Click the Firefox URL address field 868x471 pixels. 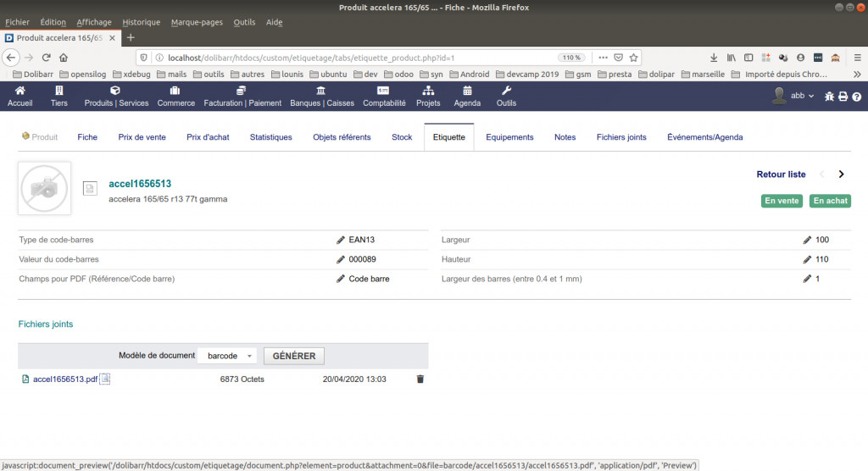point(356,58)
